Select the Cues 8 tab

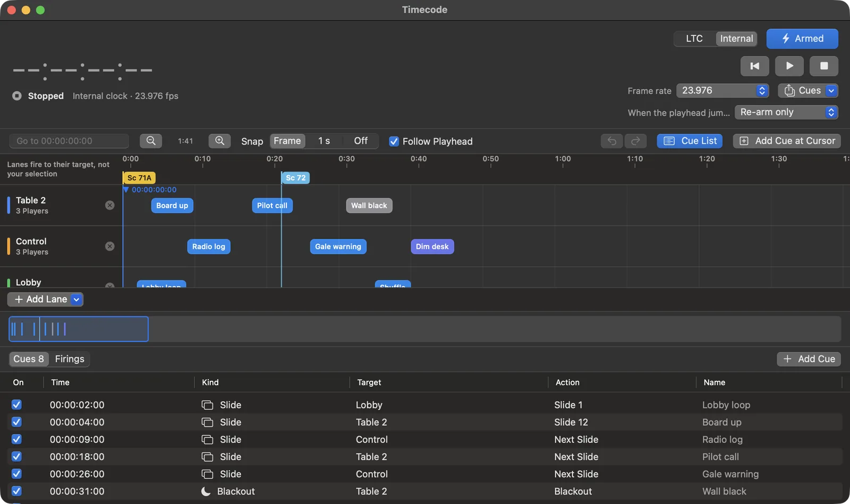coord(29,359)
